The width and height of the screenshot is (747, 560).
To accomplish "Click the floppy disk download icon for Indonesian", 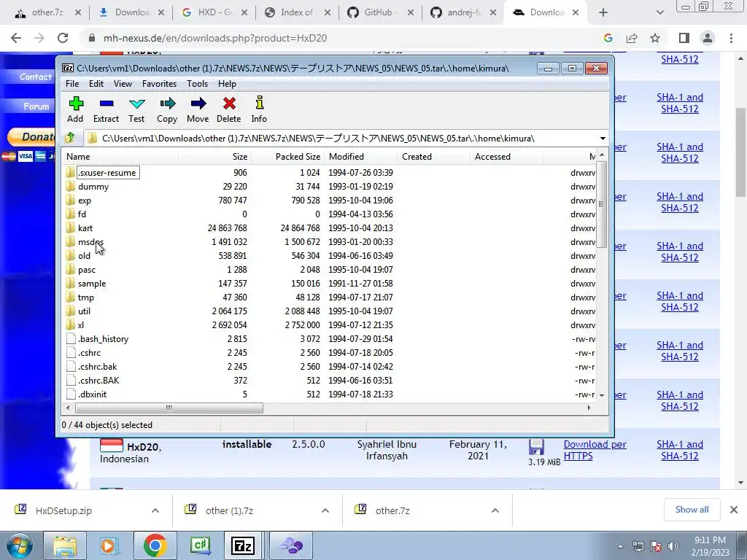I will point(536,448).
